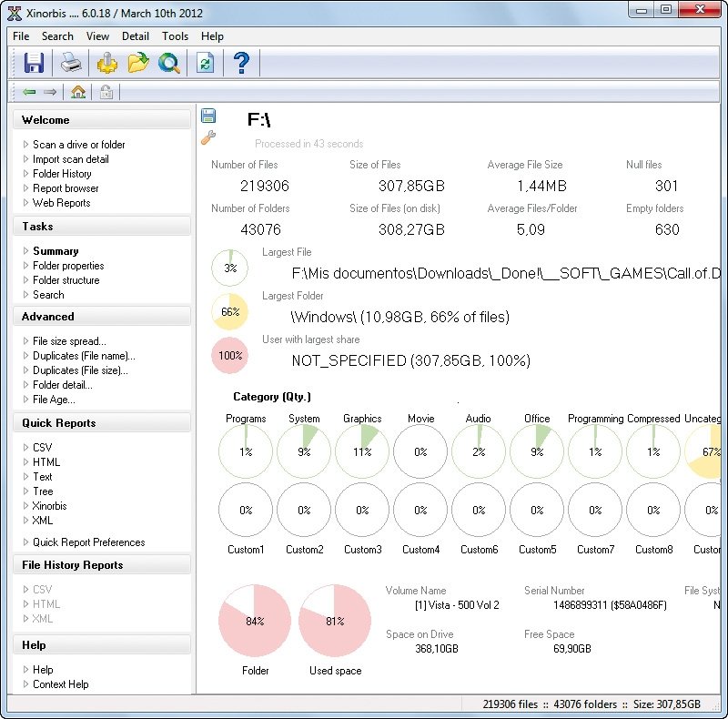Click the Programs 1% category pie
728x719 pixels.
click(x=246, y=451)
